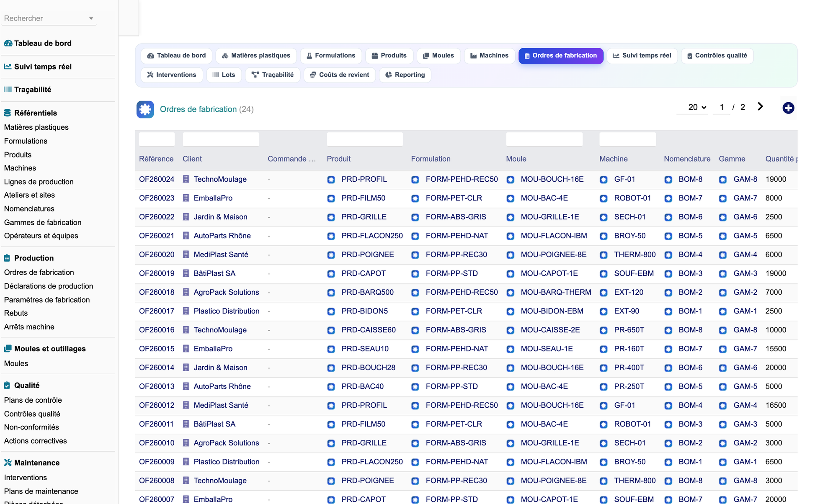Click the Produit filter input field
This screenshot has height=504, width=815.
pos(365,139)
